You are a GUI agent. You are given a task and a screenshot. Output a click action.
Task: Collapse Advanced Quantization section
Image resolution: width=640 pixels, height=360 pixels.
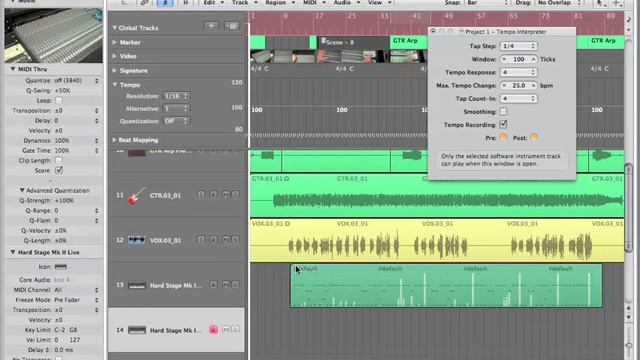[22, 190]
